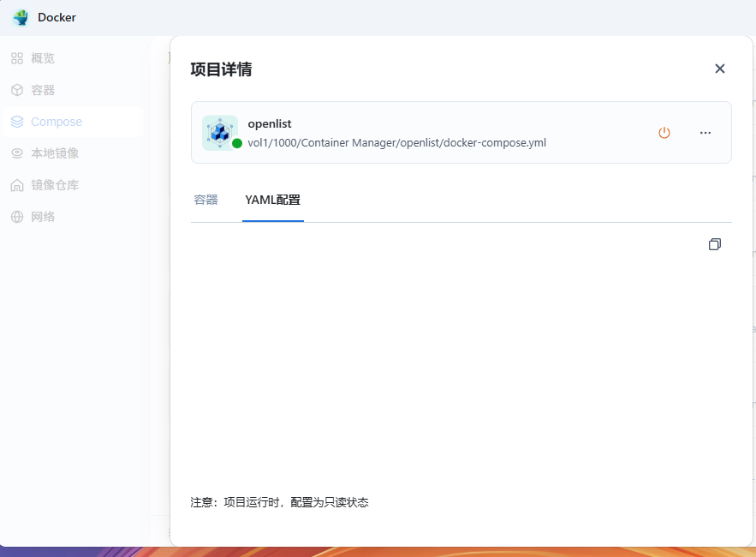756x557 pixels.
Task: Click the Docker whale logo icon
Action: point(21,17)
